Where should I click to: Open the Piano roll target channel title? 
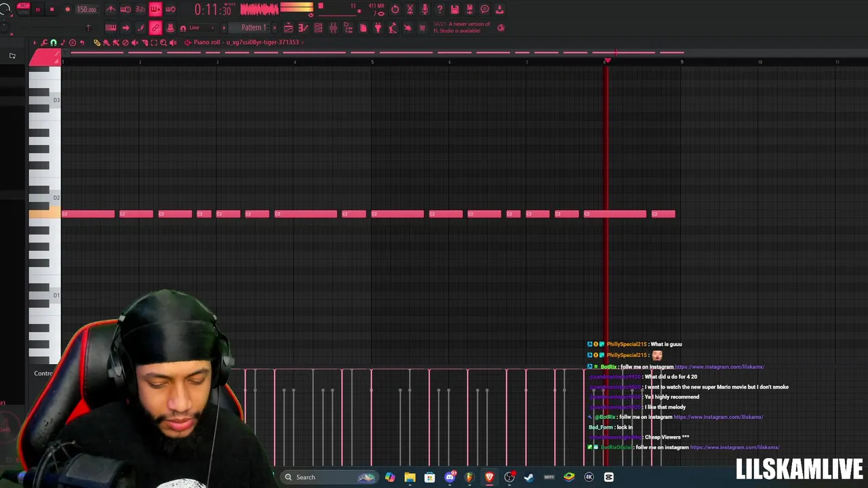pyautogui.click(x=245, y=42)
